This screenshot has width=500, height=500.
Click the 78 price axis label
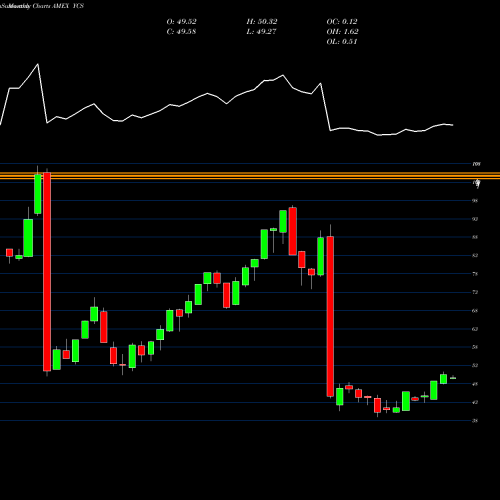(475, 274)
